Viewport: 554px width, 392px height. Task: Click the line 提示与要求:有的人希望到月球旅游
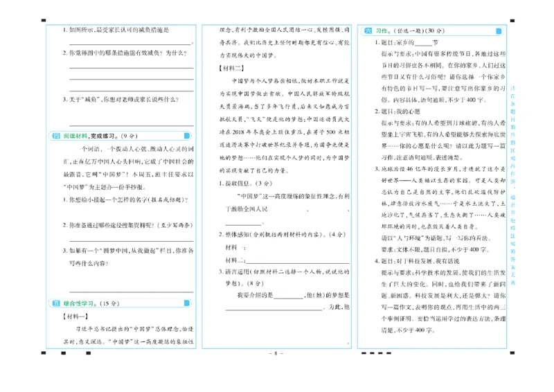tap(443, 123)
